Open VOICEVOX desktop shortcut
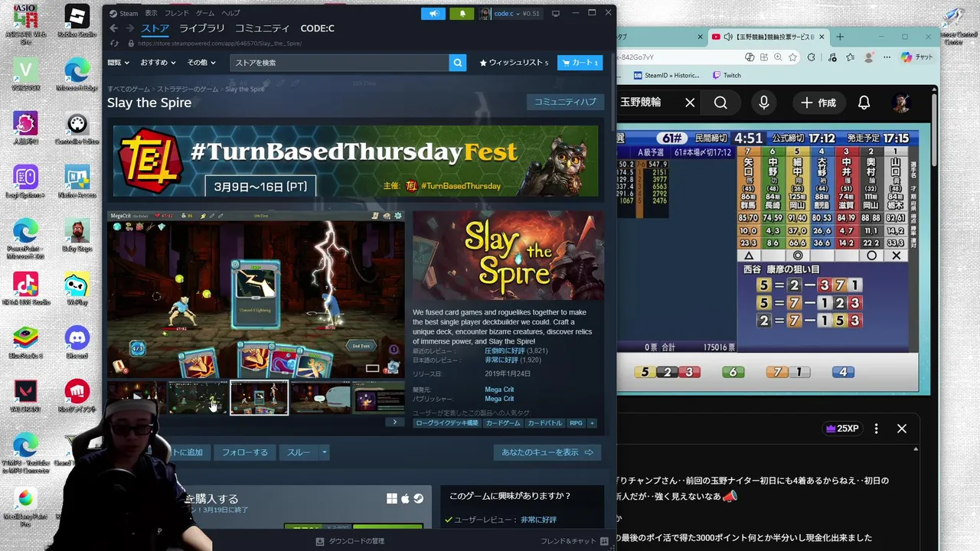The image size is (980, 551). (25, 73)
